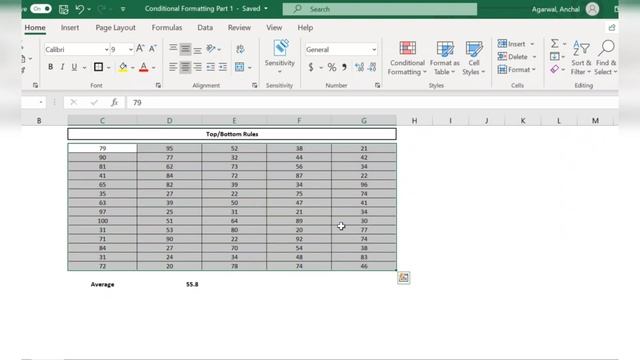The height and width of the screenshot is (360, 640).
Task: Open the Fill Color dropdown arrow
Action: point(133,67)
